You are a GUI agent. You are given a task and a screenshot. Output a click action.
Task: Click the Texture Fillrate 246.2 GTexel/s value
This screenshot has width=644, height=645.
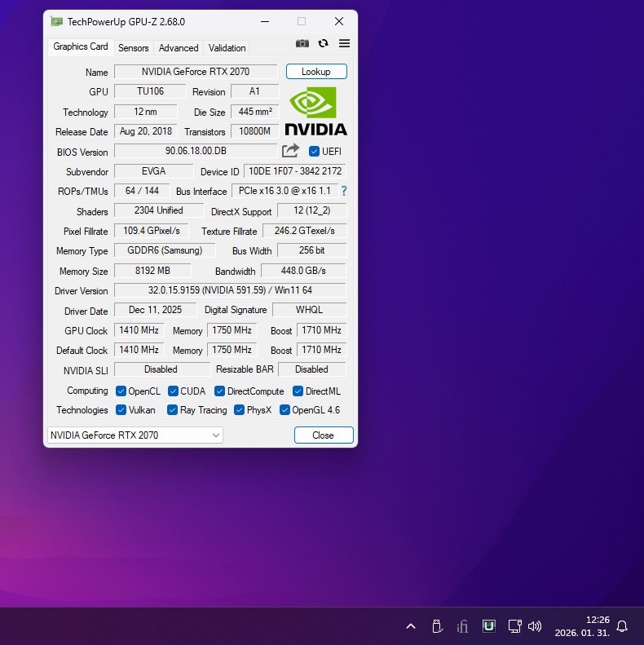pyautogui.click(x=305, y=231)
